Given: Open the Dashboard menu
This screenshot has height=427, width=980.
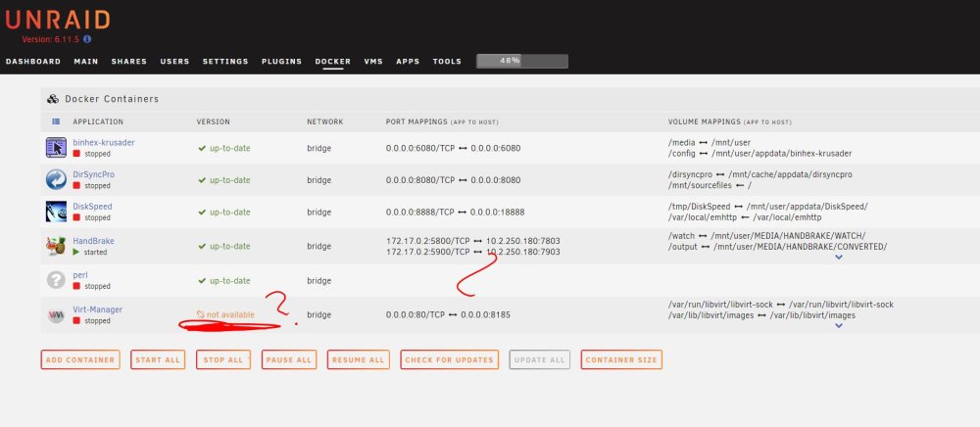Looking at the screenshot, I should (33, 61).
